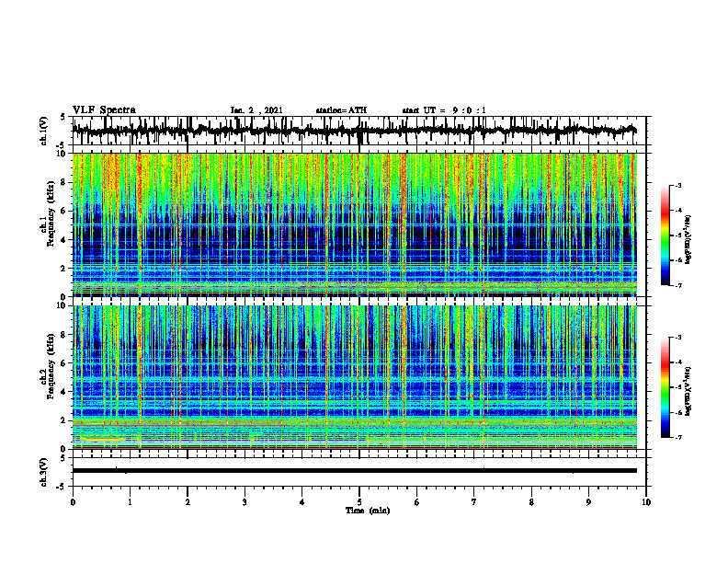
Task: Click the "6" kHz tick on ch.2 spectrogram
Action: pyautogui.click(x=64, y=363)
